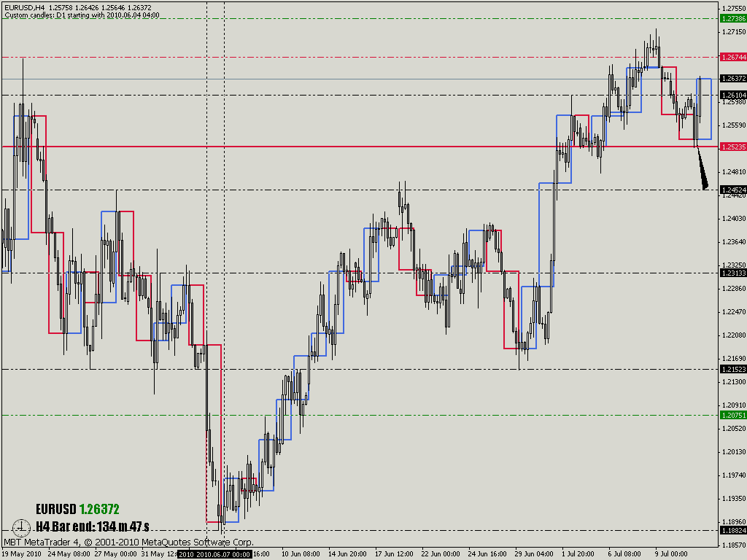This screenshot has height=560, width=747.
Task: Click the 1.27150 price scale value
Action: pyautogui.click(x=734, y=31)
